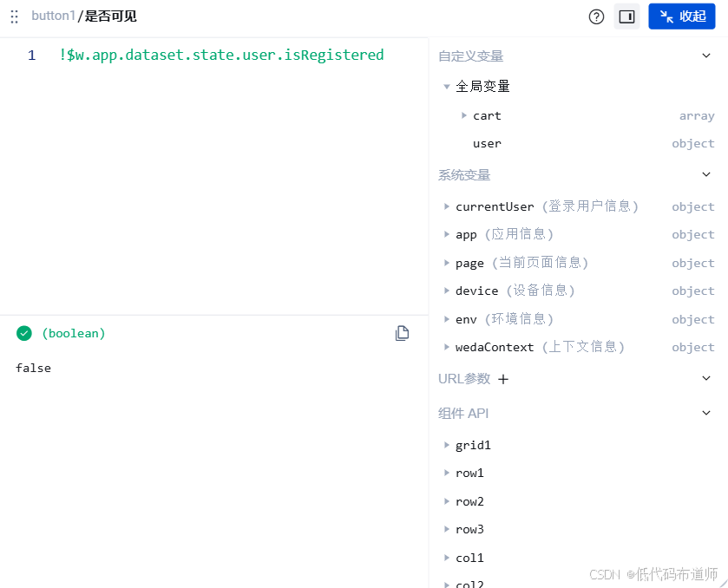The image size is (728, 588).
Task: Expand the row3 component node
Action: click(446, 529)
